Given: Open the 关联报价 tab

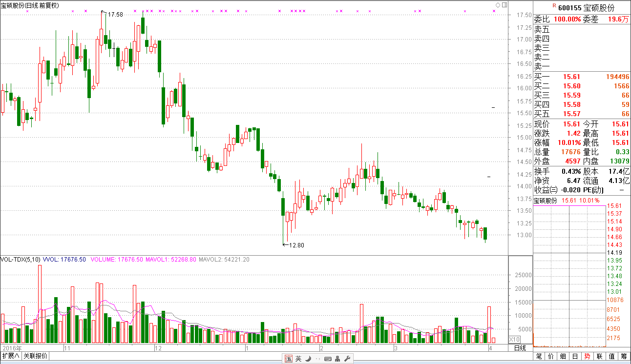Looking at the screenshot, I should click(x=35, y=356).
